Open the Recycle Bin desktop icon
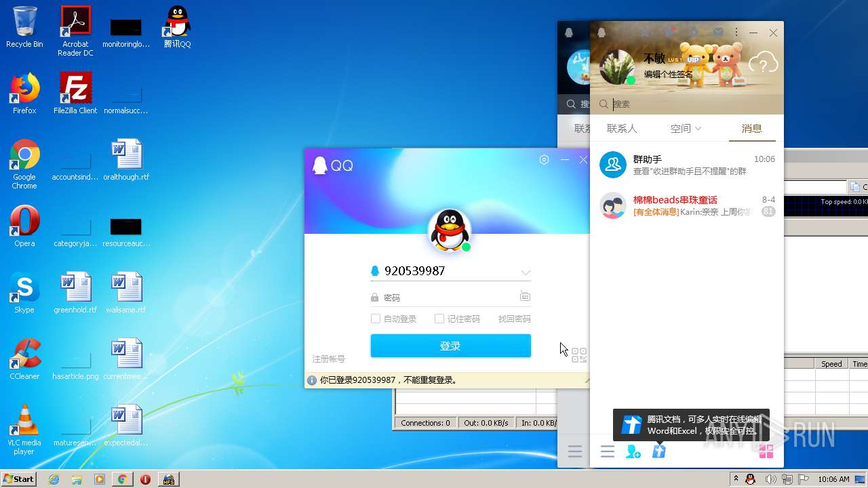 coord(24,27)
